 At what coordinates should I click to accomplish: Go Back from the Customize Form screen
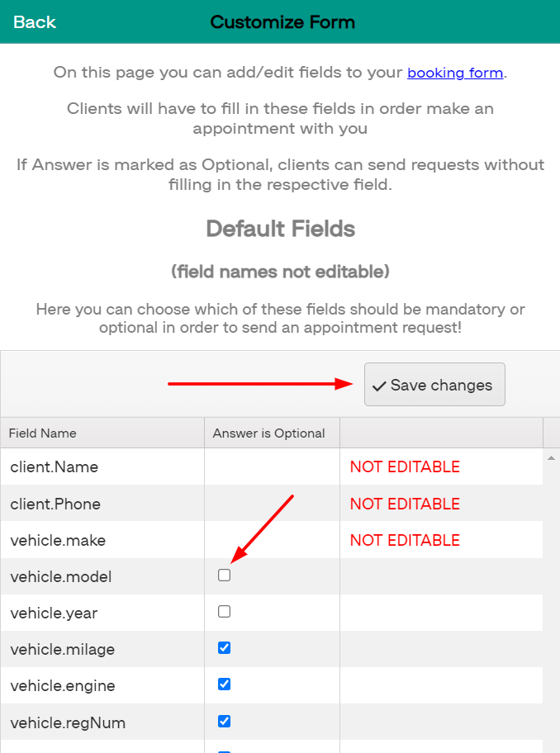34,22
